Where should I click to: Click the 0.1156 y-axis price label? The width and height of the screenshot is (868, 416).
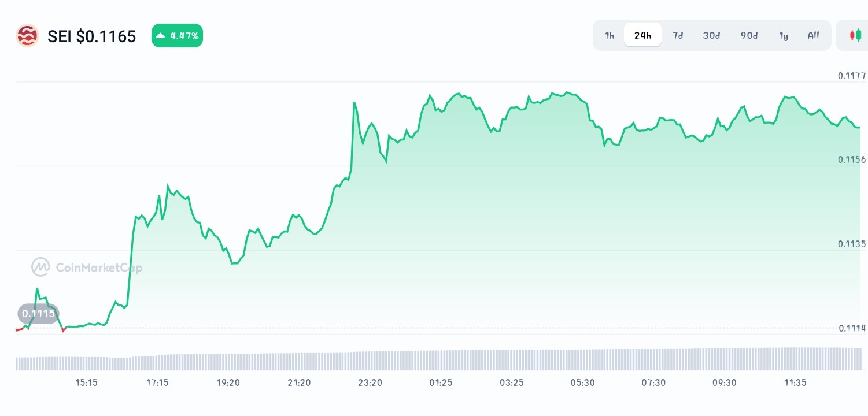(x=851, y=159)
